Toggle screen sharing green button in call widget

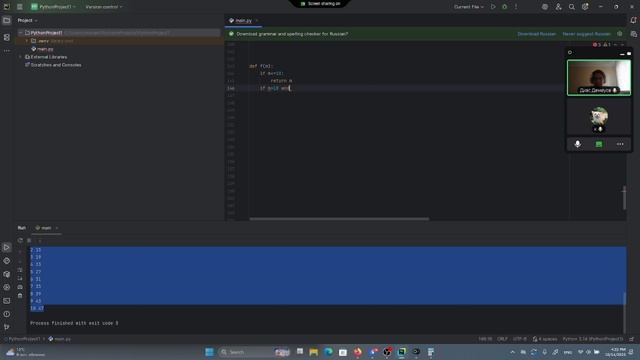click(x=599, y=144)
